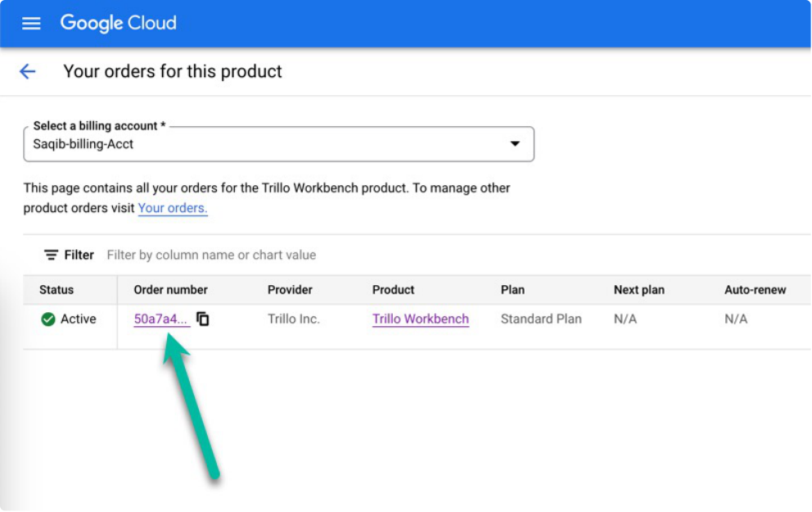Viewport: 812px width, 512px height.
Task: Click the Auto-renew column header
Action: tap(755, 290)
